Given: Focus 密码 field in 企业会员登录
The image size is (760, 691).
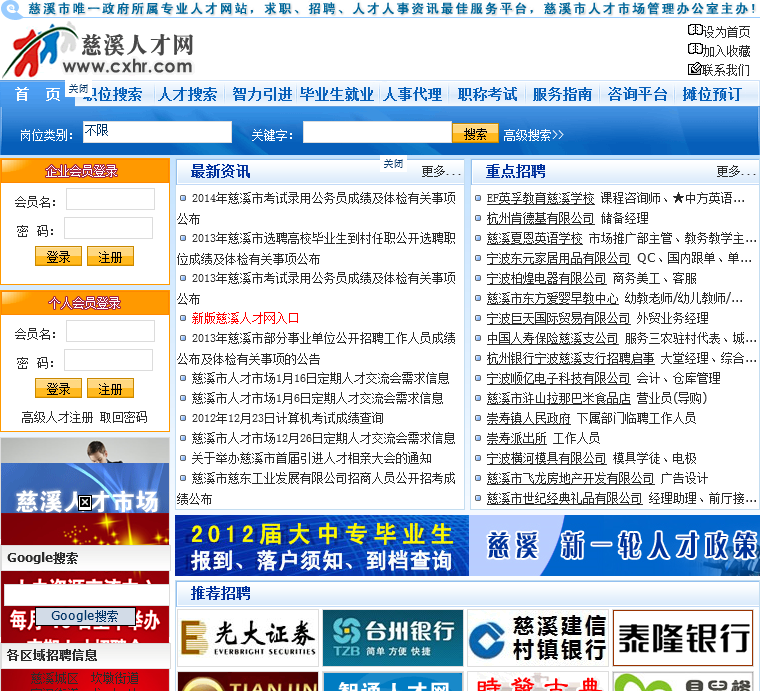Looking at the screenshot, I should click(x=109, y=228).
